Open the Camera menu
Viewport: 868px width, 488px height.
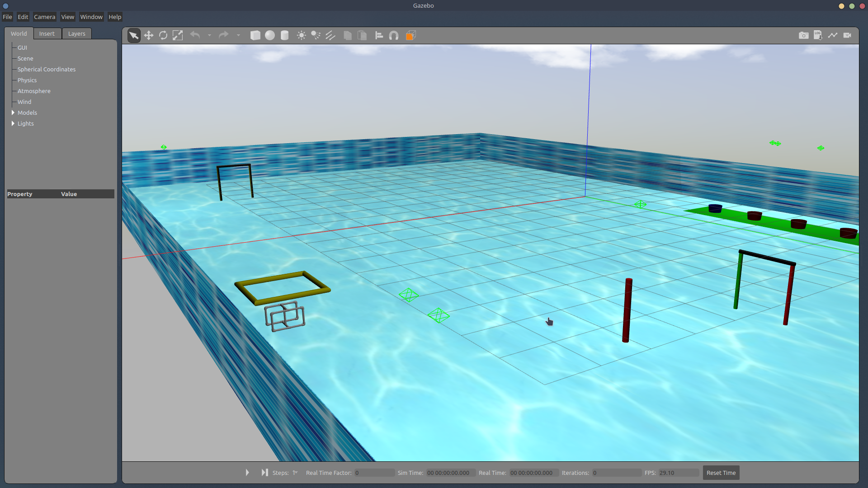point(44,17)
